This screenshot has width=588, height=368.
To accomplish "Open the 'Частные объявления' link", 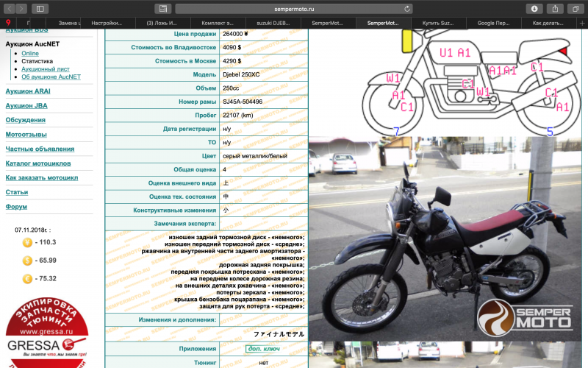I will (x=40, y=149).
